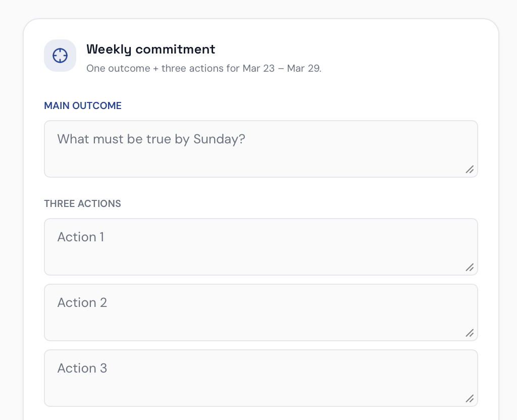
Task: Click the Action 2 textarea resize handle
Action: [470, 333]
